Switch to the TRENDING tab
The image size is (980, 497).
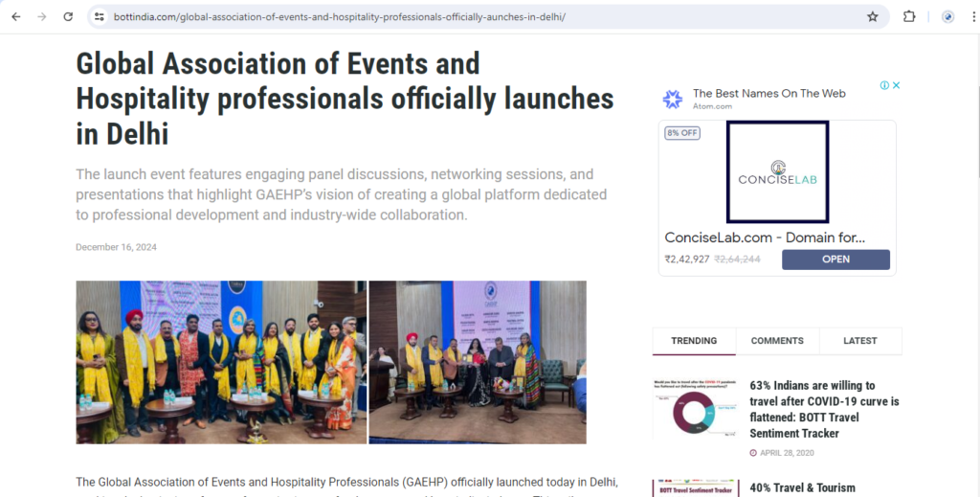pyautogui.click(x=694, y=341)
